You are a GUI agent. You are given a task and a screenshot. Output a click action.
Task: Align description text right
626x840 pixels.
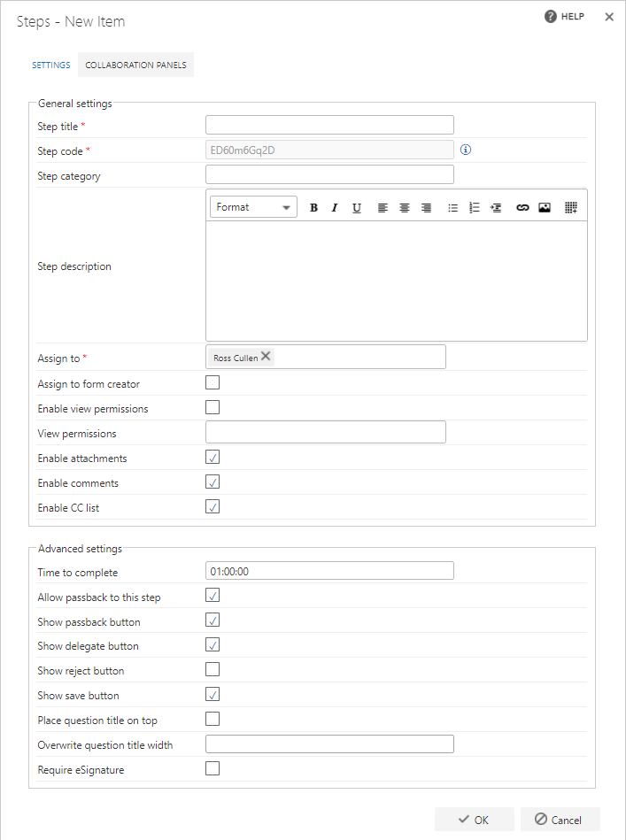click(x=426, y=208)
